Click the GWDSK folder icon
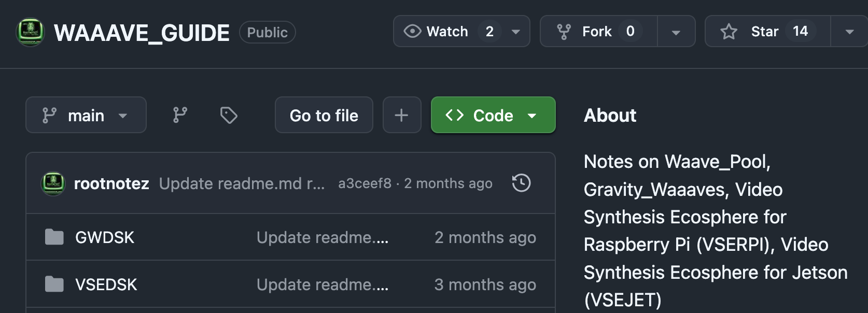The image size is (868, 313). tap(54, 237)
